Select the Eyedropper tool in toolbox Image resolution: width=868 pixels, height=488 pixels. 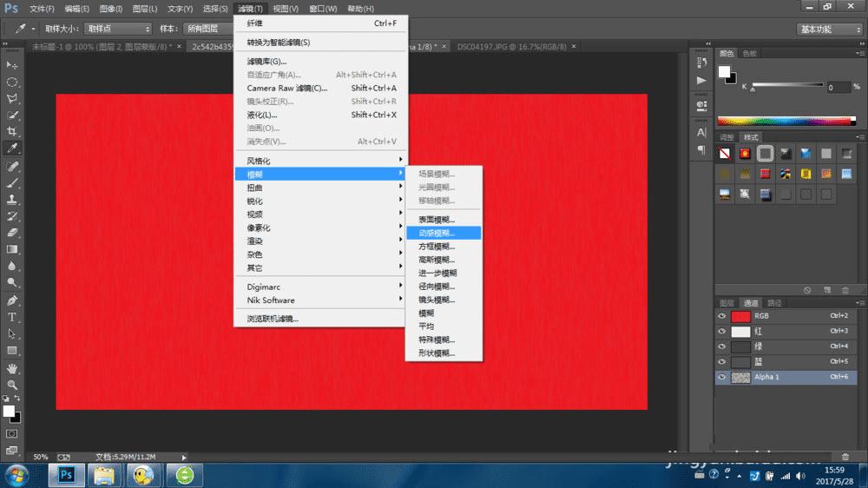click(x=11, y=148)
